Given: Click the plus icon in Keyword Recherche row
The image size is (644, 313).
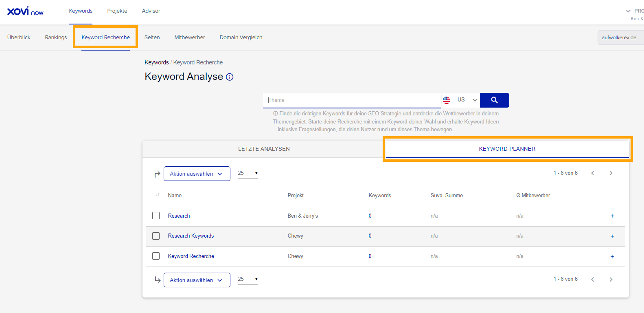Looking at the screenshot, I should [x=612, y=257].
